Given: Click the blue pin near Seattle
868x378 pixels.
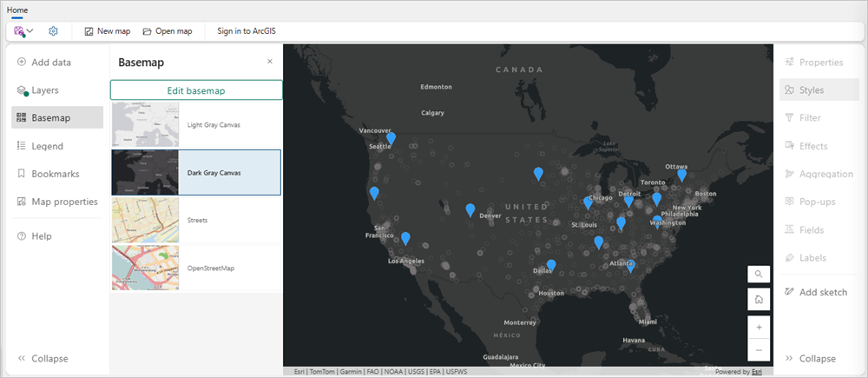Looking at the screenshot, I should tap(391, 138).
